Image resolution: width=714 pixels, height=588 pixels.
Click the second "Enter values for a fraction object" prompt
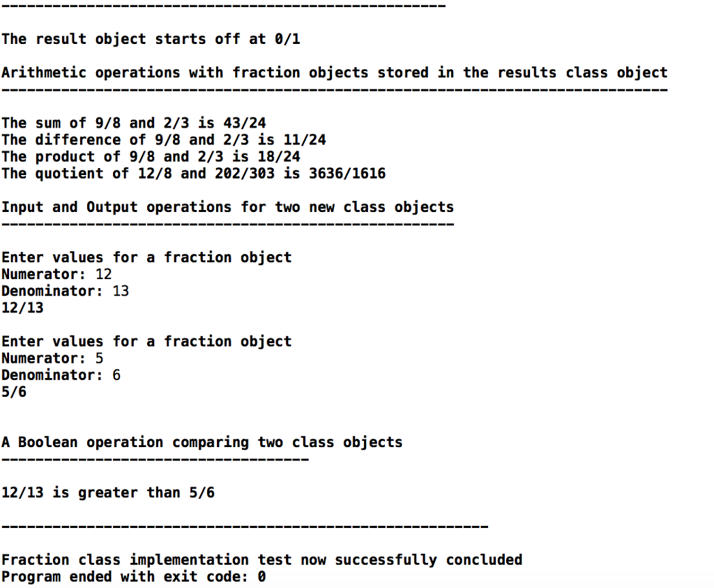click(x=146, y=341)
